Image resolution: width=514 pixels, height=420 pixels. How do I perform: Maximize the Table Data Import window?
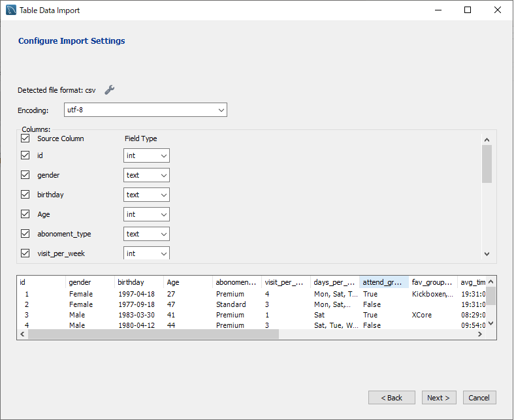tap(468, 10)
